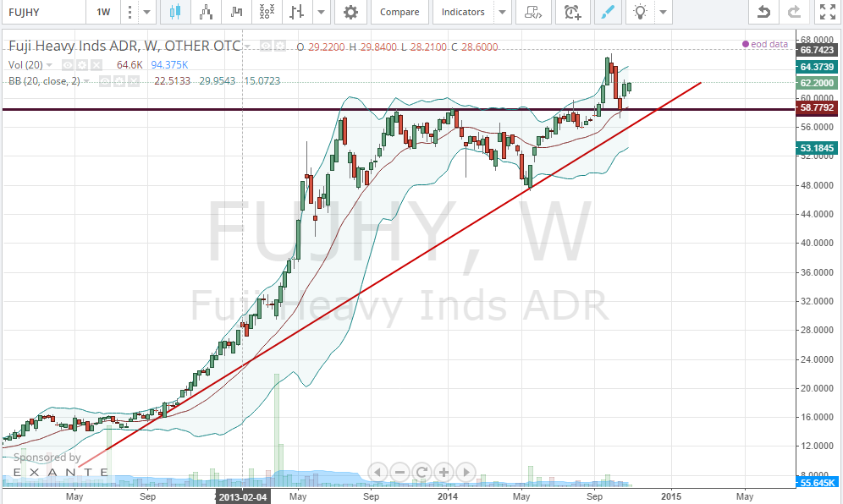This screenshot has width=843, height=504.
Task: Zoom in the chart with plus button
Action: [x=444, y=473]
